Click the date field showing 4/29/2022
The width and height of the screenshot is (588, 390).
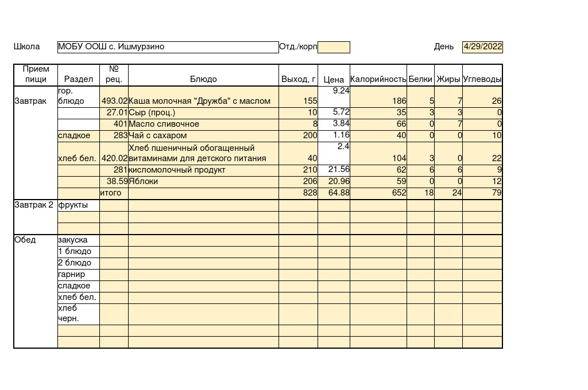482,47
